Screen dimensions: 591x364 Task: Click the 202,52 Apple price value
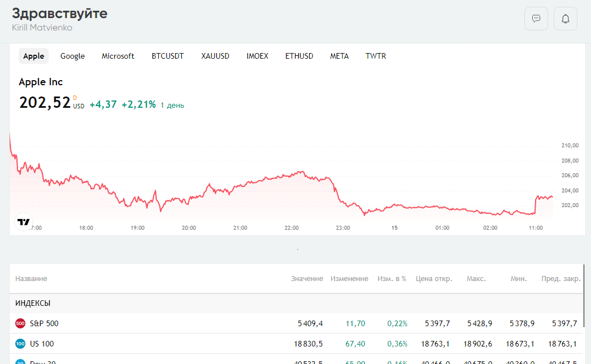[x=45, y=102]
